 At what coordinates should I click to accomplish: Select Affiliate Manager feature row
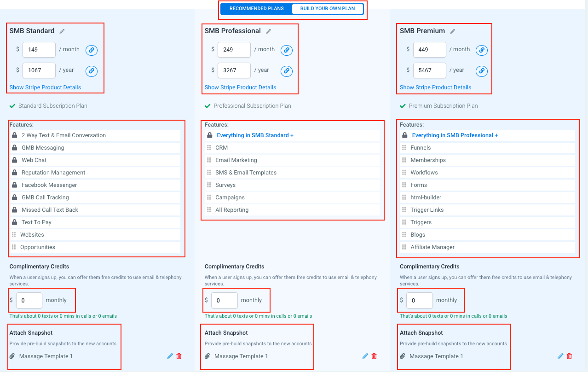(488, 247)
